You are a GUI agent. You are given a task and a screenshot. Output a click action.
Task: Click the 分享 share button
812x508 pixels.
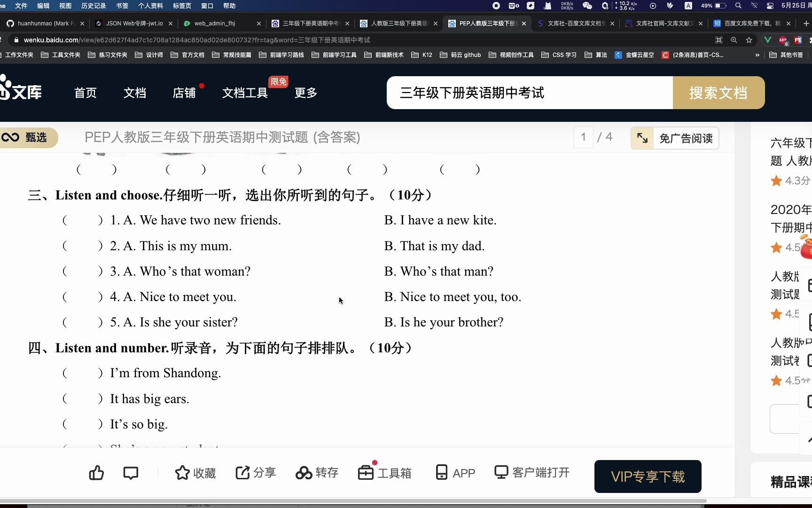click(255, 473)
